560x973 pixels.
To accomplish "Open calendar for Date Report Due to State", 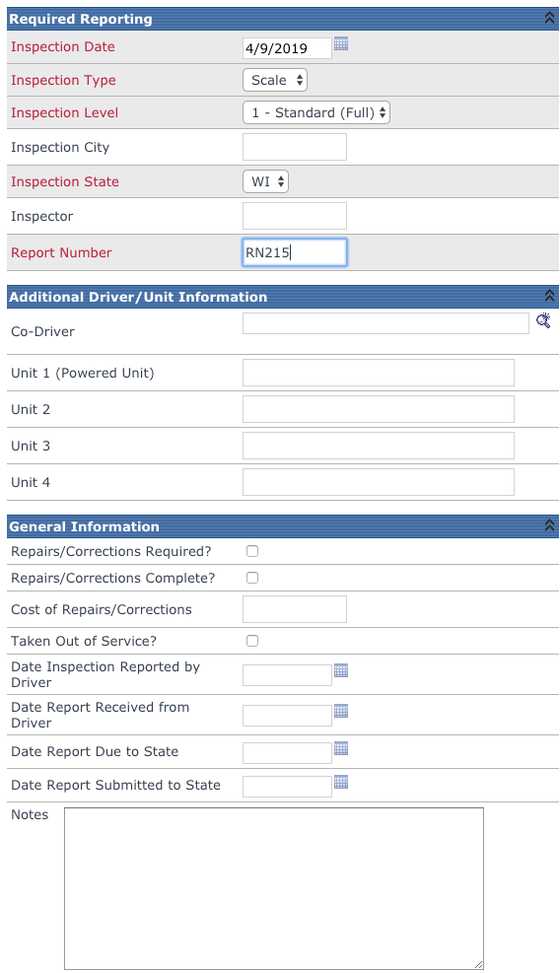I will pyautogui.click(x=341, y=748).
